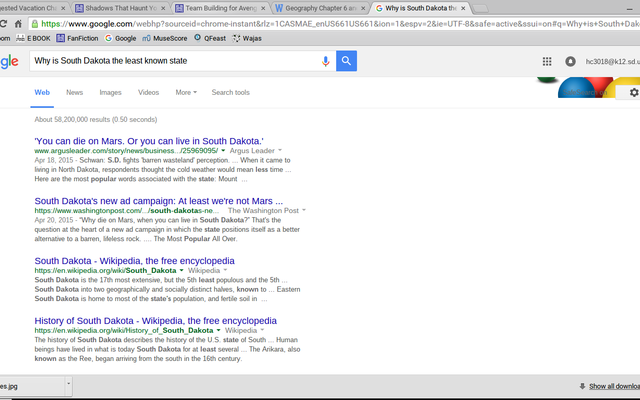Click the blue search magnifier button

[346, 61]
